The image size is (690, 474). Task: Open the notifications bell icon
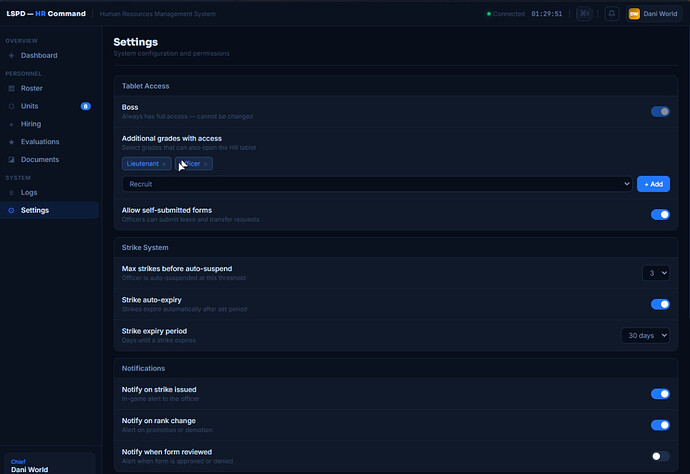612,14
